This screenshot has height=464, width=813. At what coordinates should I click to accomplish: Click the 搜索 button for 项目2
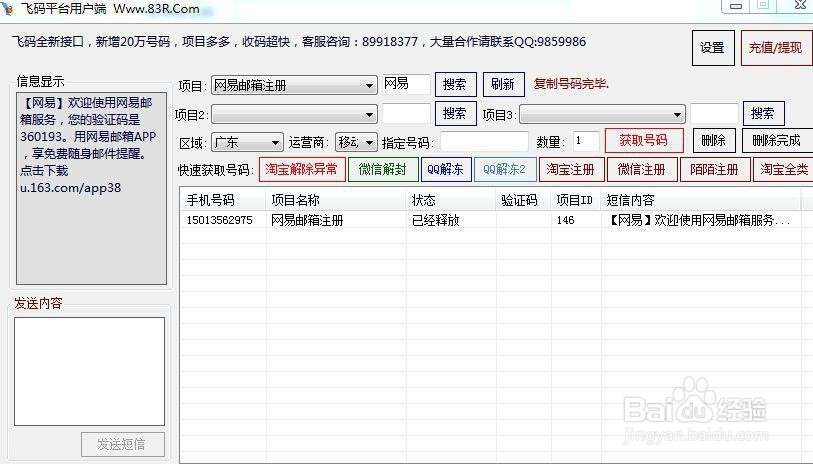click(x=455, y=114)
